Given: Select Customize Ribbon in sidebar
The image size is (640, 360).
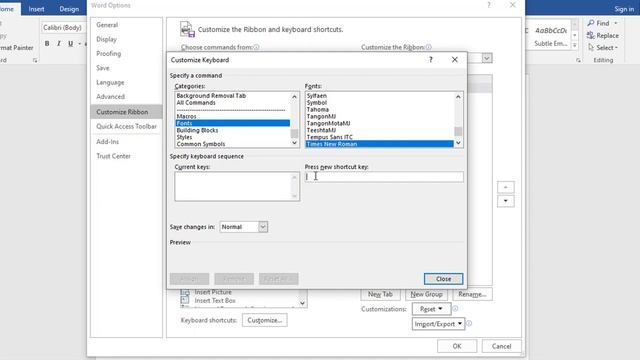Looking at the screenshot, I should pos(126,112).
